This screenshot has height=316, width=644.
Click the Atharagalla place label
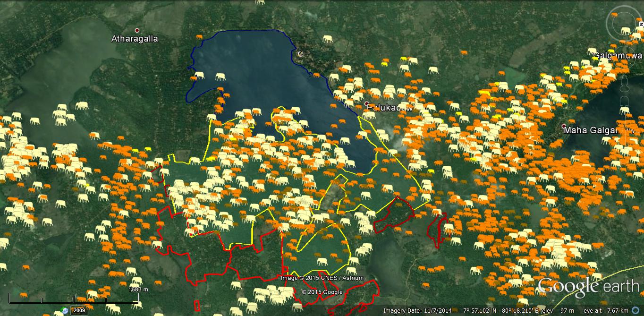pyautogui.click(x=135, y=39)
